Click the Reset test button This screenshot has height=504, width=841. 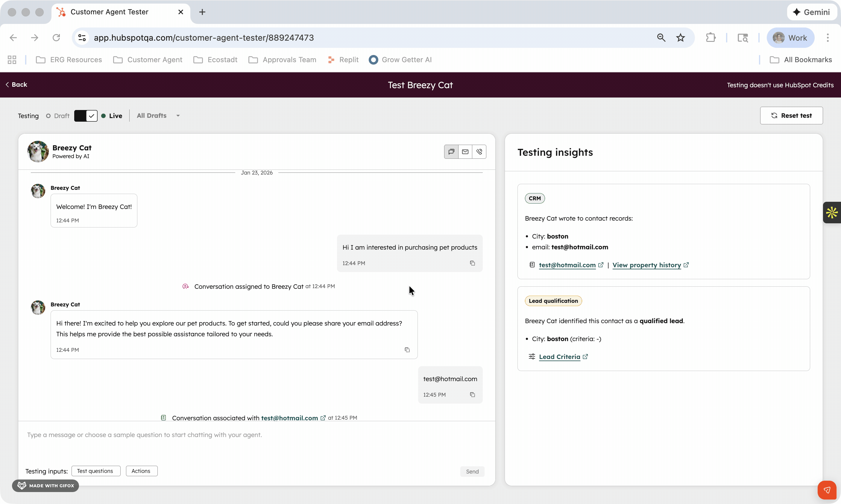click(x=791, y=116)
